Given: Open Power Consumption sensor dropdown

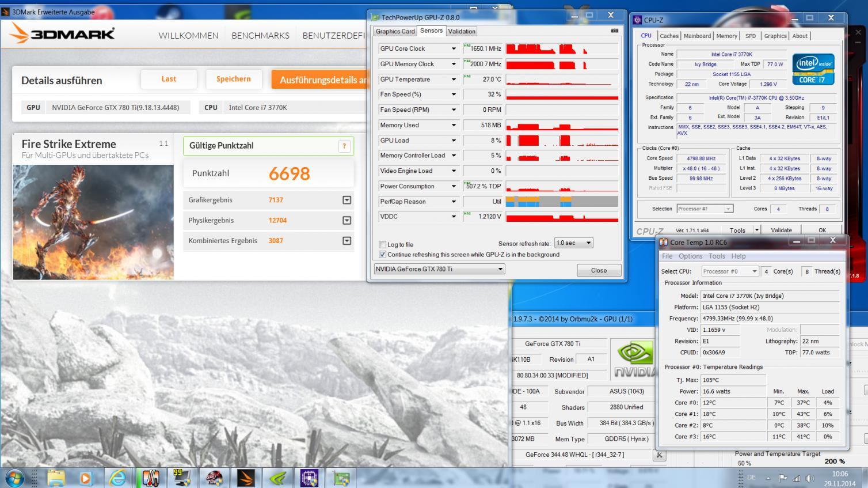Looking at the screenshot, I should click(x=454, y=186).
